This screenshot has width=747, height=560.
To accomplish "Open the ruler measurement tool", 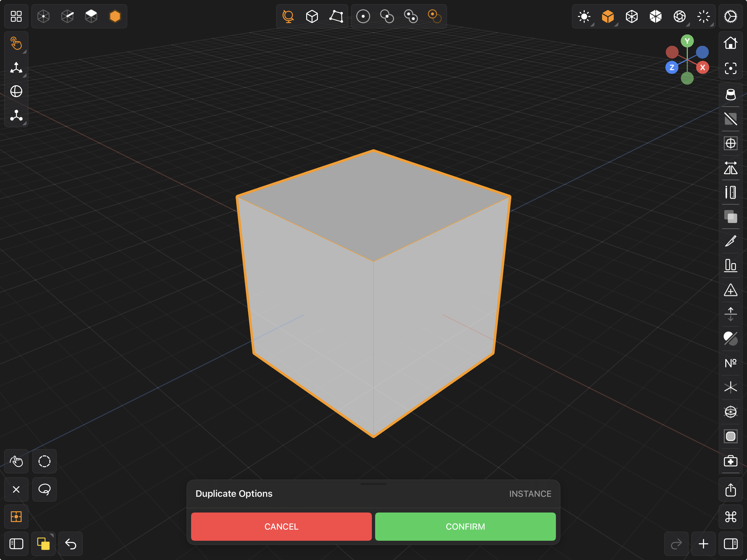I will [731, 192].
